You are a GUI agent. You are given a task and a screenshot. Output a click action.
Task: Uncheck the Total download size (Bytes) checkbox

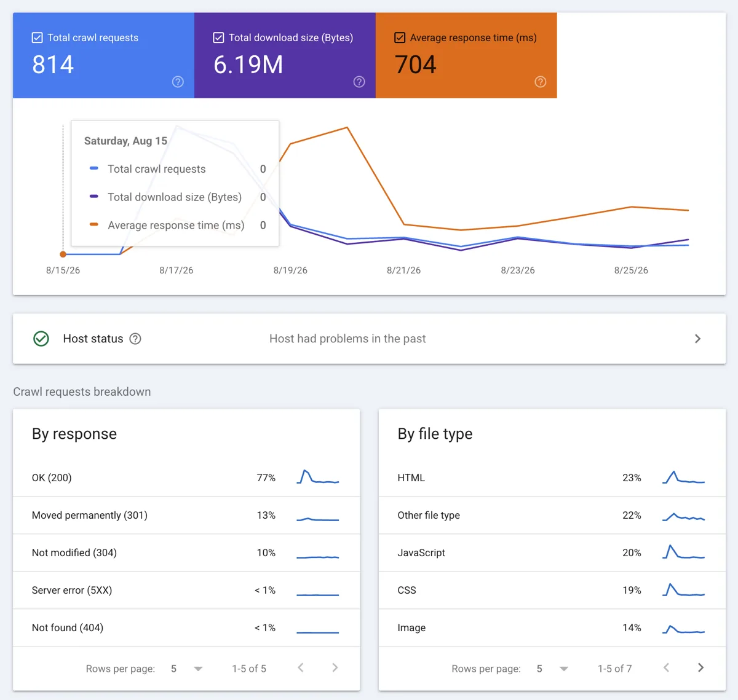[x=218, y=37]
